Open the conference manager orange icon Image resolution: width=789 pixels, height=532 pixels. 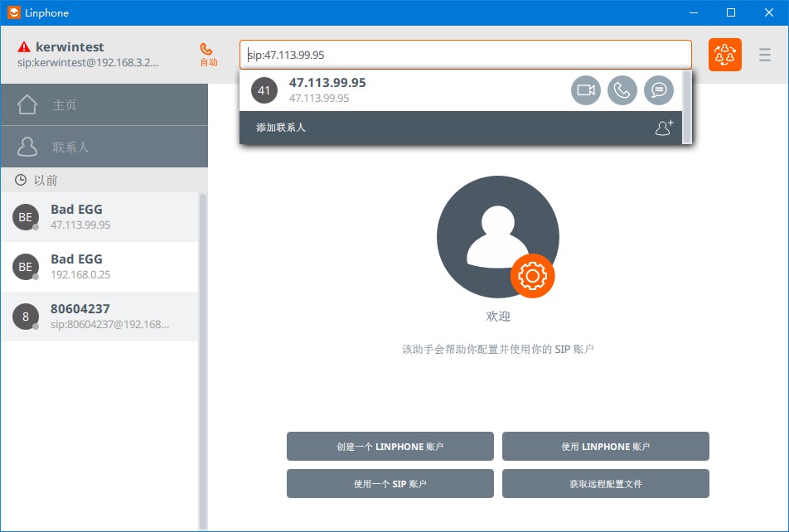725,55
